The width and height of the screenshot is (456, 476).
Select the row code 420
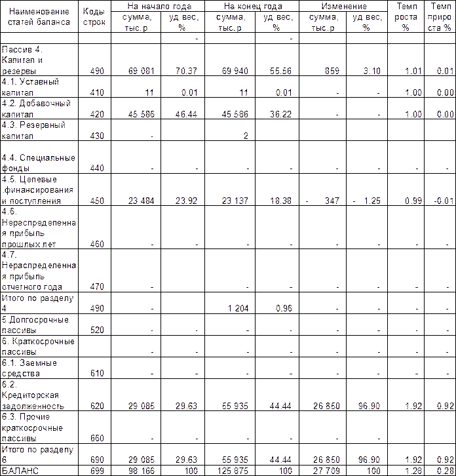[x=97, y=115]
